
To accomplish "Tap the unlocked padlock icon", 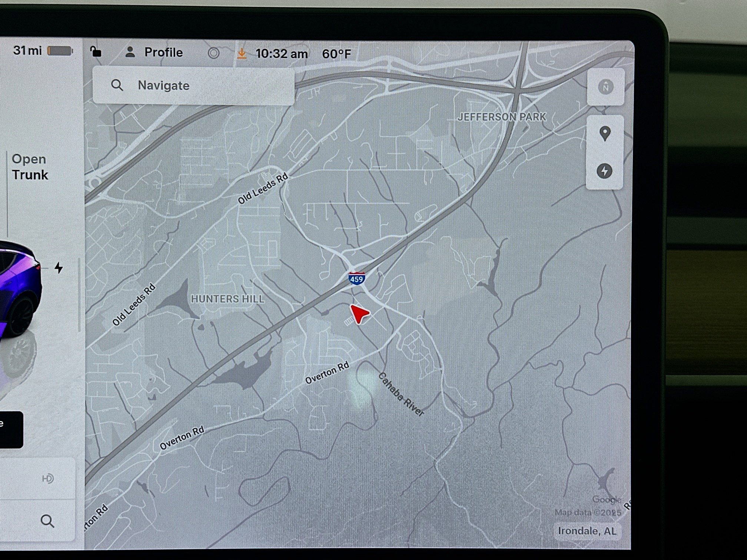I will pyautogui.click(x=96, y=51).
